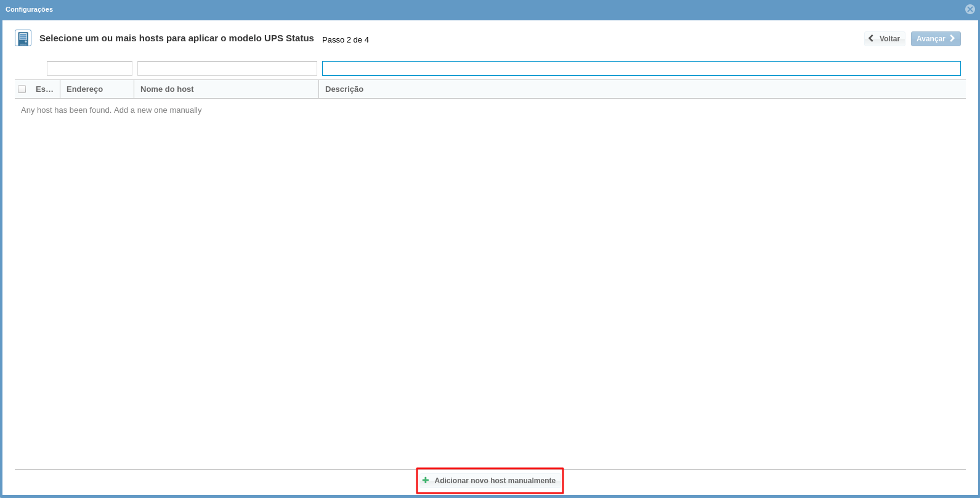Click the 'Selecione um ou mais hosts' heading

[176, 38]
